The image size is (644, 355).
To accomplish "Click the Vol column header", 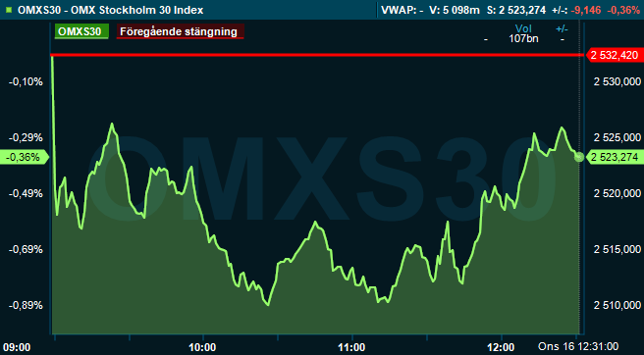I will [x=523, y=28].
